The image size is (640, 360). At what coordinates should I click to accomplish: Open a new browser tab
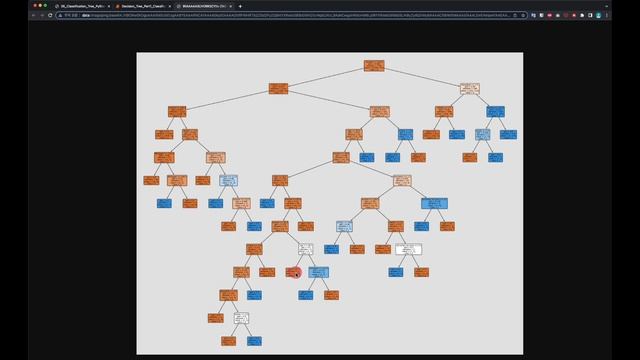(240, 6)
